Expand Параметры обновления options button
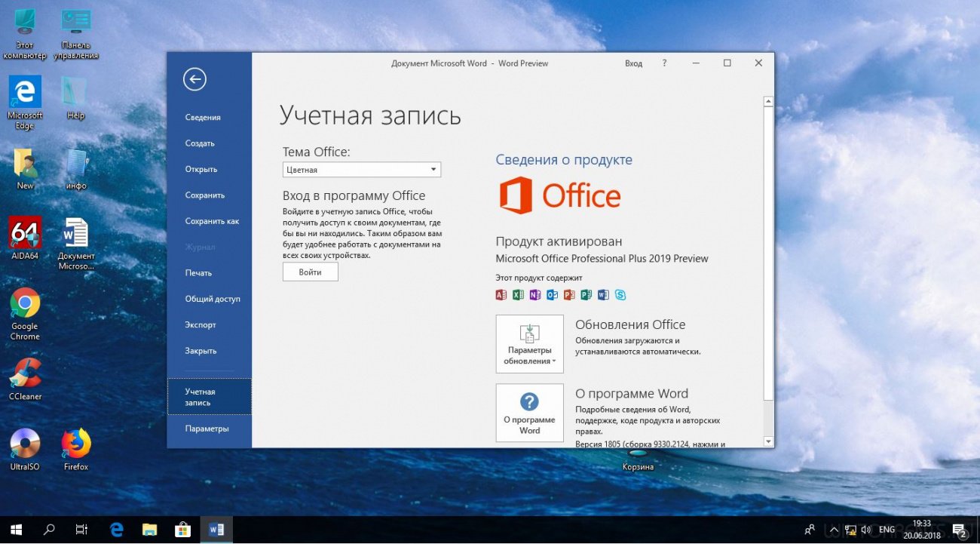This screenshot has height=544, width=980. click(530, 344)
